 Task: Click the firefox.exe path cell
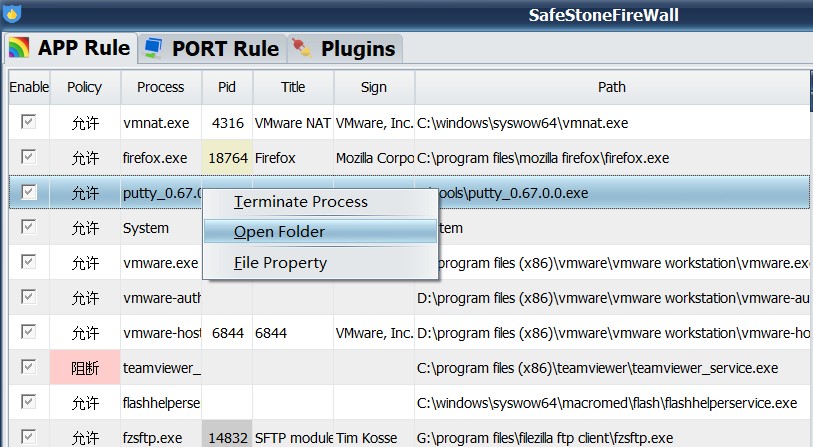612,158
